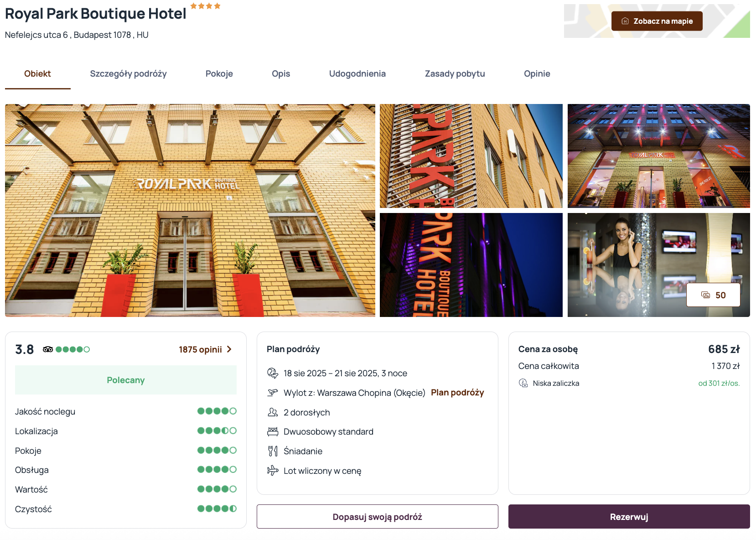Select the Zasady pobytu tab
The image size is (756, 540).
click(455, 74)
